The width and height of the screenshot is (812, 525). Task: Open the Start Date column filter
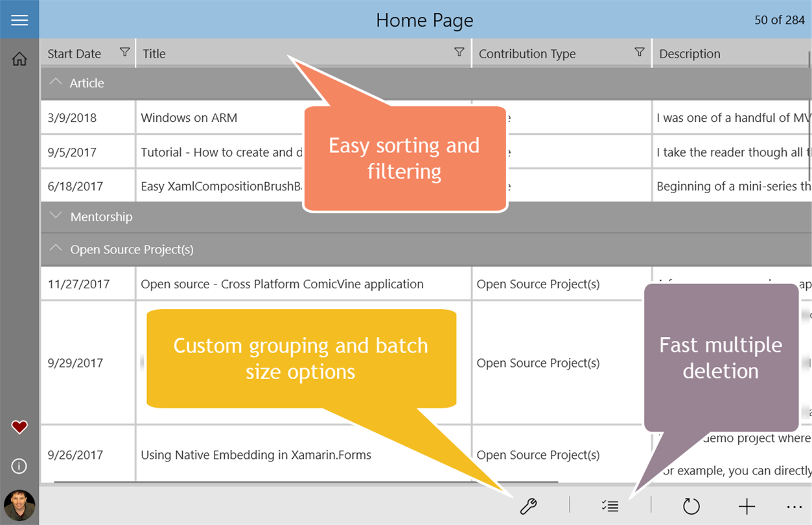[x=125, y=52]
